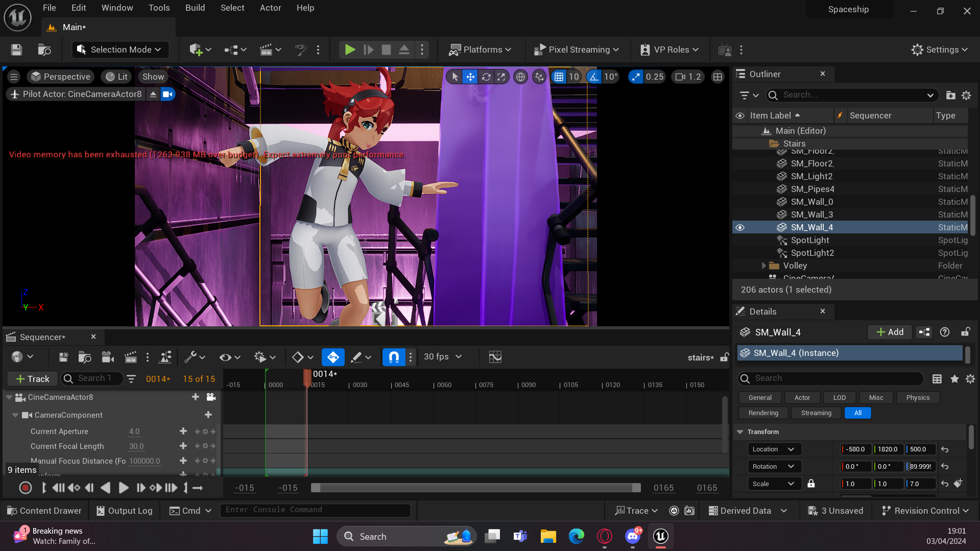Image resolution: width=980 pixels, height=551 pixels.
Task: Open the camera speed 1.2 control
Action: coord(688,77)
